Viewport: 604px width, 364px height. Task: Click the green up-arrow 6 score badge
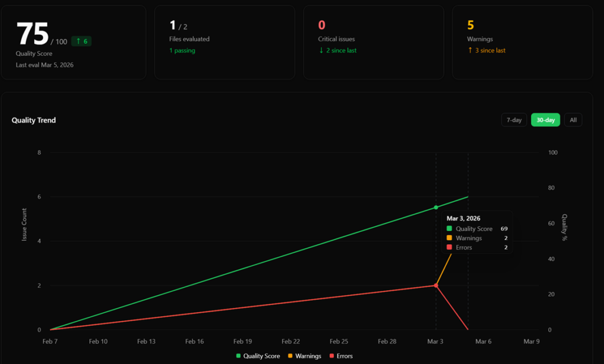81,41
